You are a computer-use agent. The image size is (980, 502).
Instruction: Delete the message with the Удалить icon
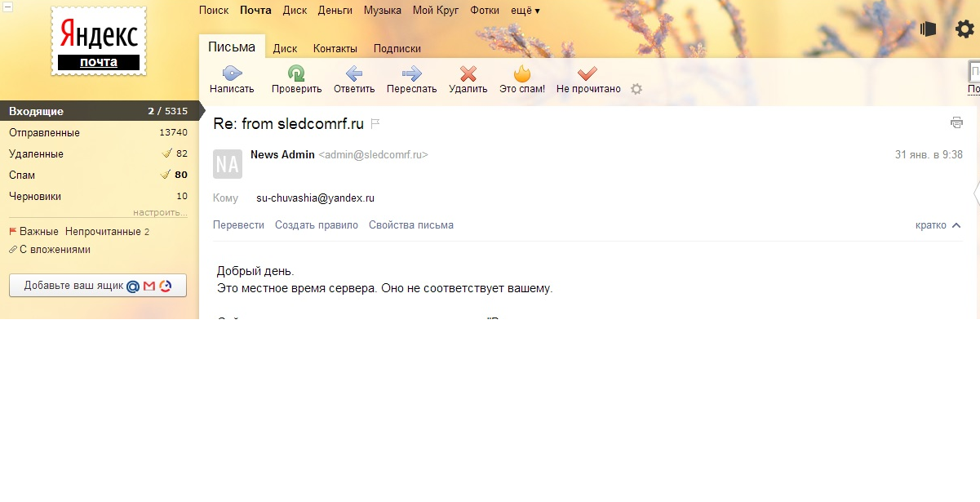[x=468, y=73]
